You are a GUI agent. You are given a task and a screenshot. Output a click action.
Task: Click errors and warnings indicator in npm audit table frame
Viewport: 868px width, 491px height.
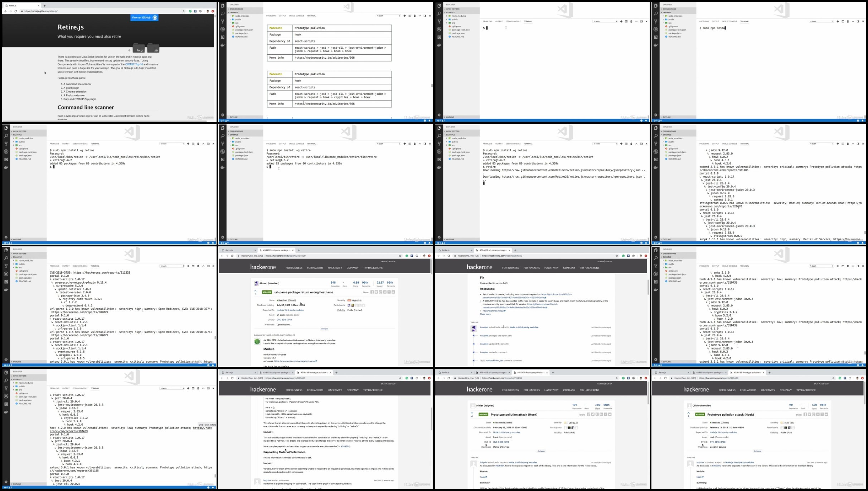click(x=224, y=121)
